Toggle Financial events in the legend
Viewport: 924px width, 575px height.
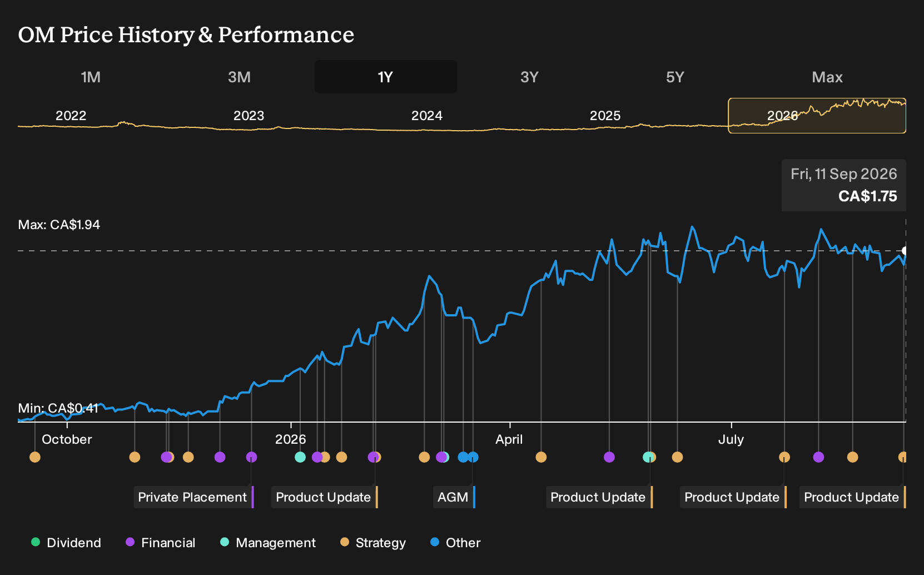click(160, 543)
